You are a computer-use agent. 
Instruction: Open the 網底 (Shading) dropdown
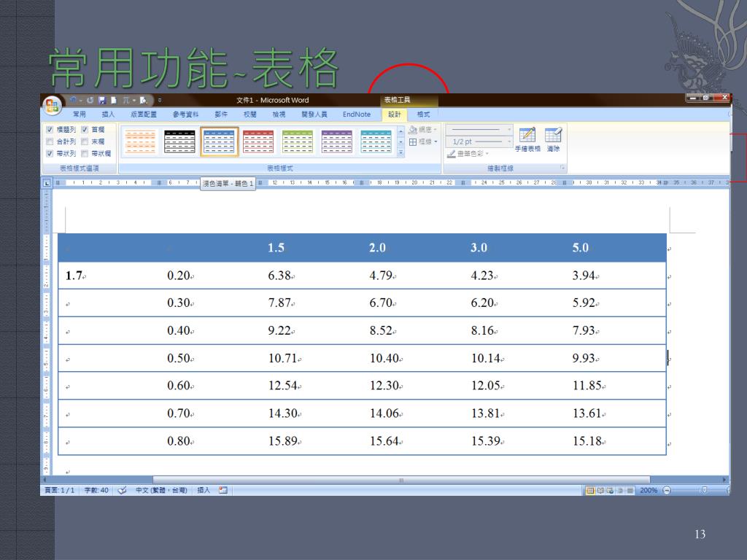(423, 130)
